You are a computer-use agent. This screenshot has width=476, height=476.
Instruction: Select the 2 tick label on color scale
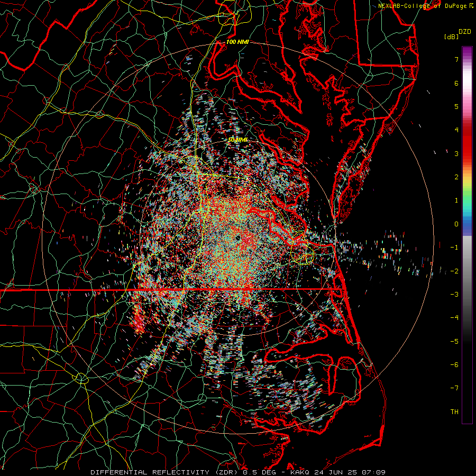(x=456, y=177)
